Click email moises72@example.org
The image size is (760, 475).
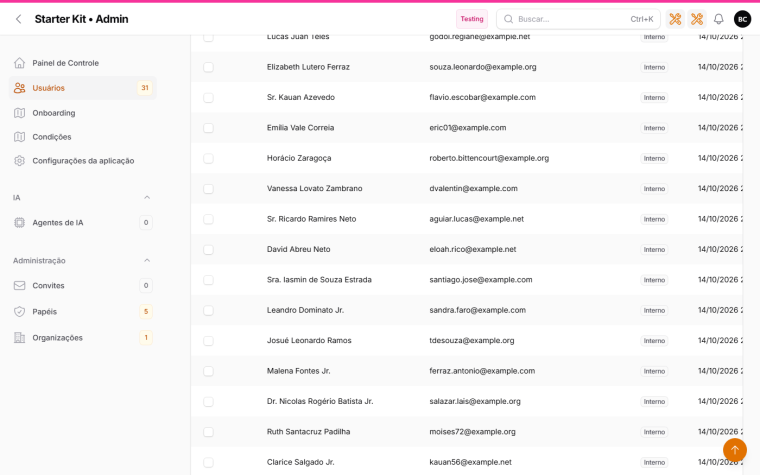(473, 432)
